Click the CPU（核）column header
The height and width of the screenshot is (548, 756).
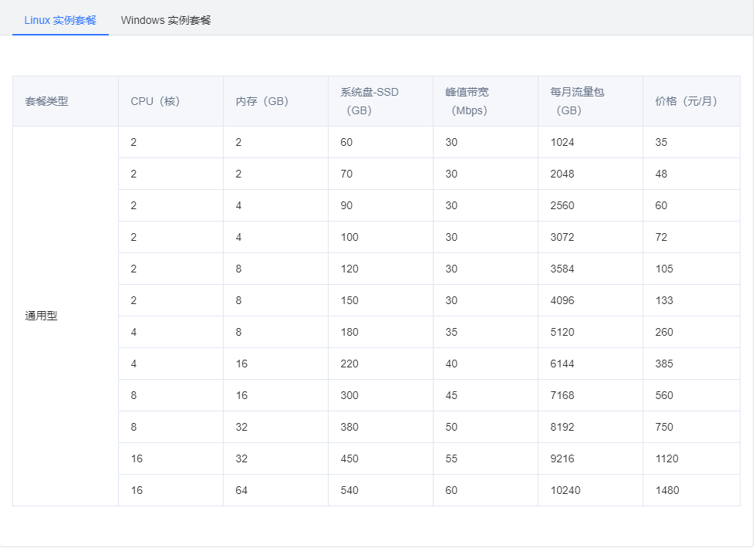click(x=156, y=101)
